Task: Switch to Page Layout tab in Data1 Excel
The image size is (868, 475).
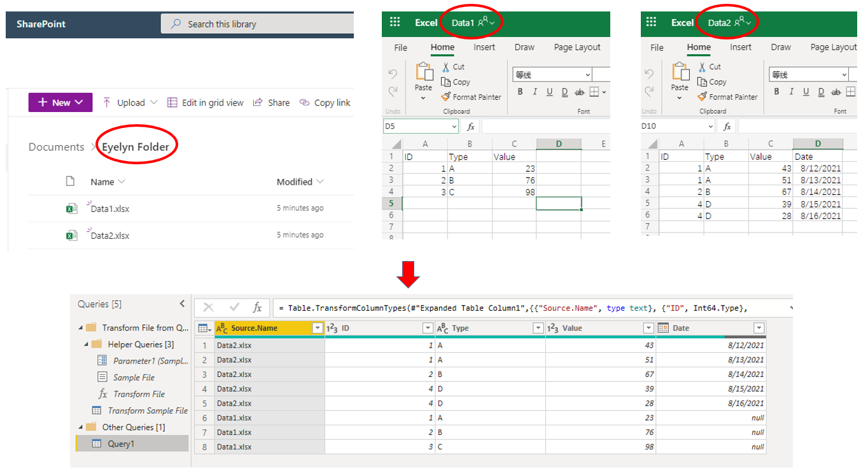Action: pyautogui.click(x=577, y=47)
